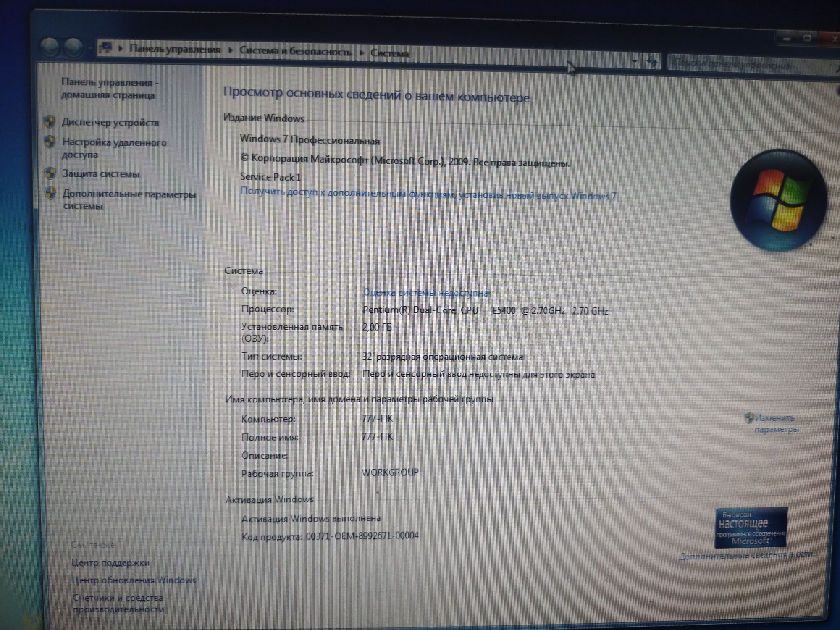Click shield icon next to Настройка удаленного доступа
The image size is (840, 630).
(x=50, y=142)
